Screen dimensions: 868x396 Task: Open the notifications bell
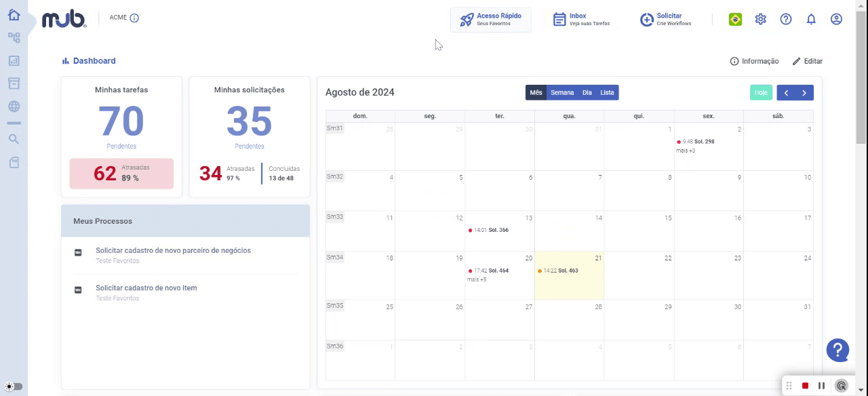click(811, 19)
